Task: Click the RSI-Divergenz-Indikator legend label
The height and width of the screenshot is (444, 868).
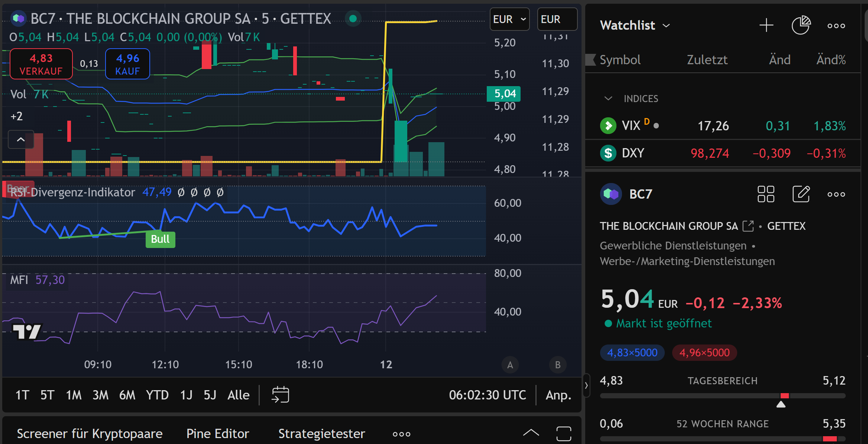Action: (72, 192)
